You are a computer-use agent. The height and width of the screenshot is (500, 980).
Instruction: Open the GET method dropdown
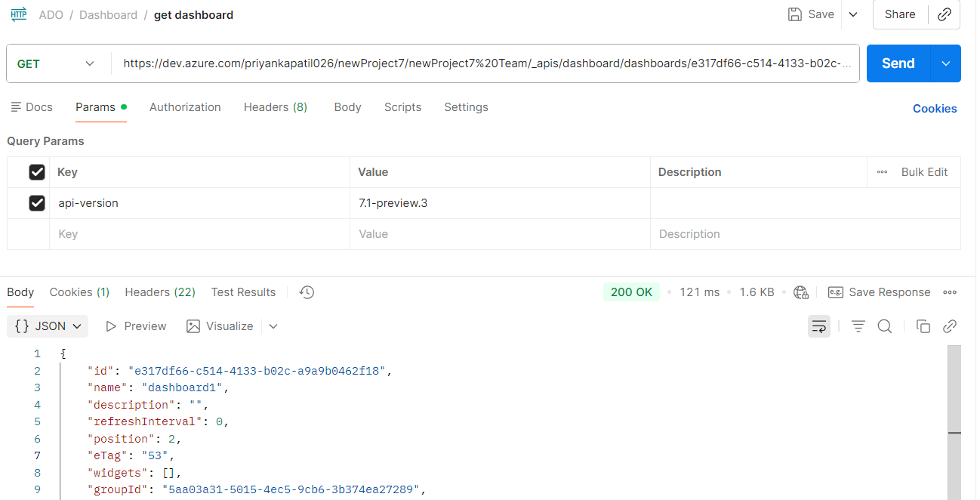(x=88, y=63)
